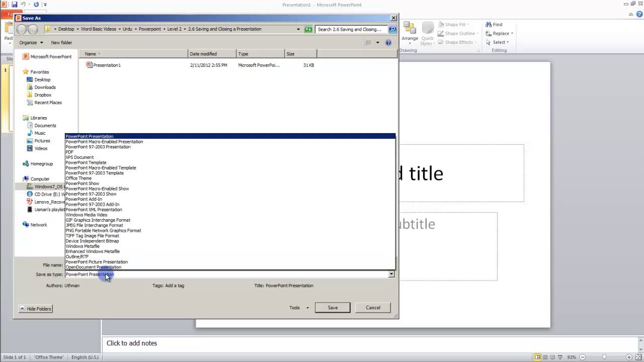
Task: Click the Search 2.6 Saving and Closing field
Action: [352, 29]
